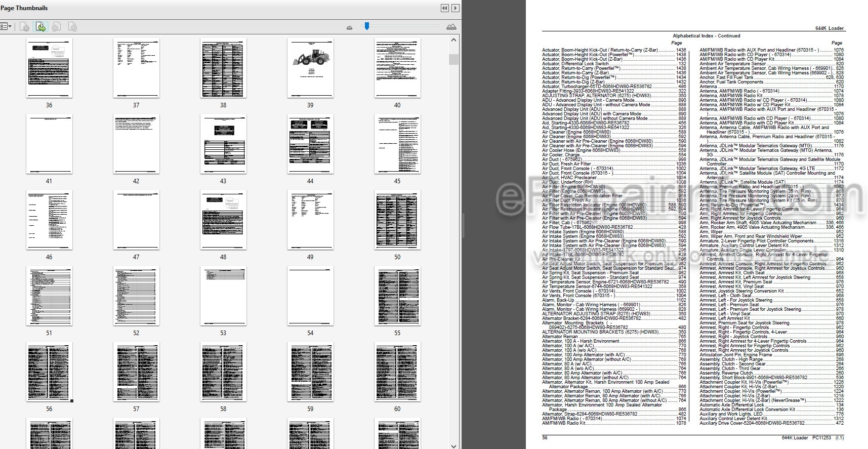Select page 60 thumbnail
868x449 pixels.
click(397, 372)
